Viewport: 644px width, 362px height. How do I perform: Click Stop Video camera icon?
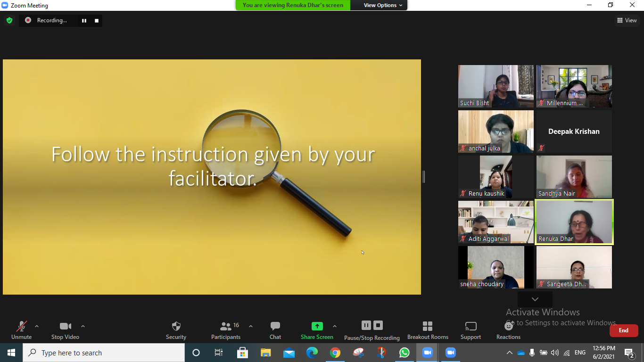65,326
